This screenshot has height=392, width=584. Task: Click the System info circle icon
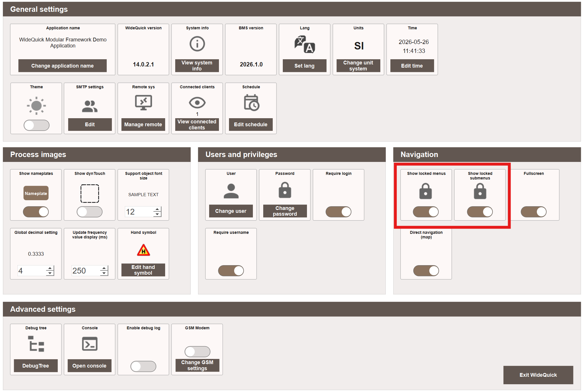[197, 44]
